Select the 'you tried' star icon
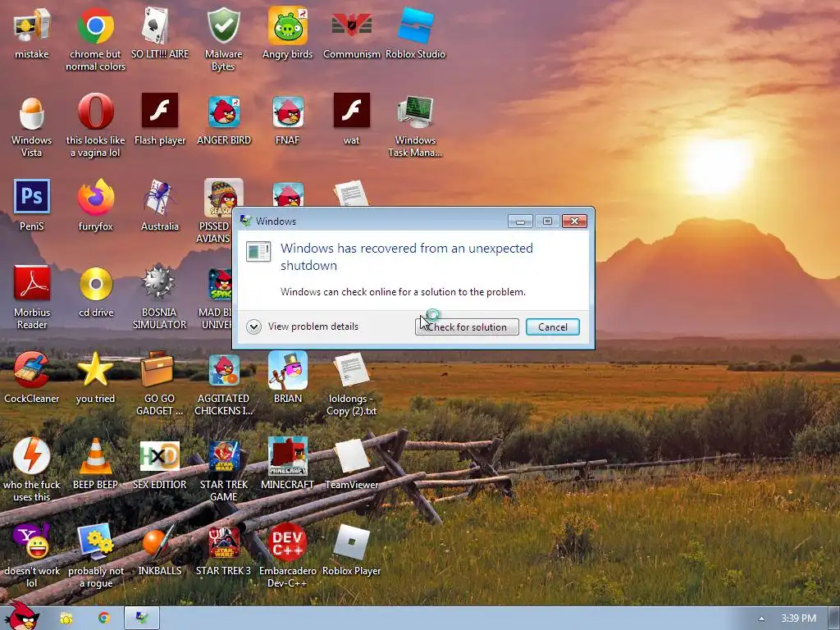Image resolution: width=840 pixels, height=630 pixels. point(95,370)
